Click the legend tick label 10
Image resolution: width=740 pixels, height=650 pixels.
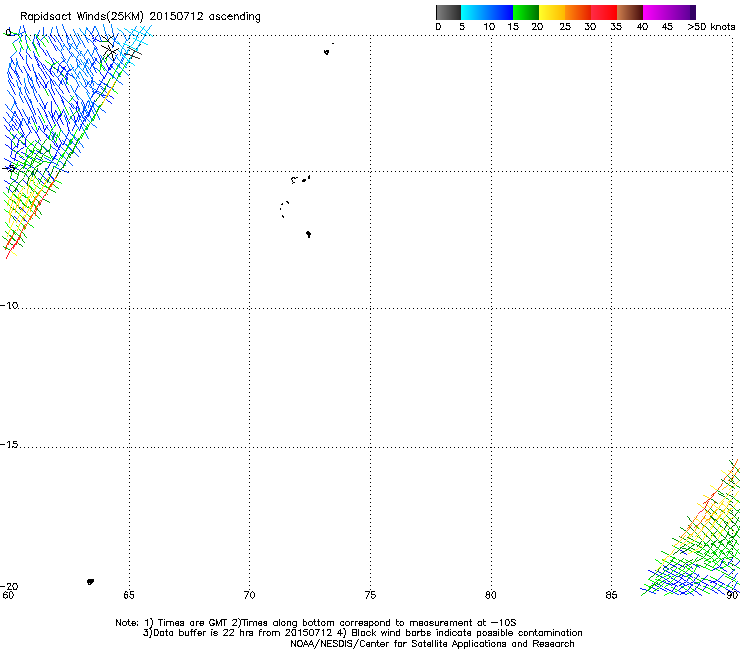pos(489,27)
